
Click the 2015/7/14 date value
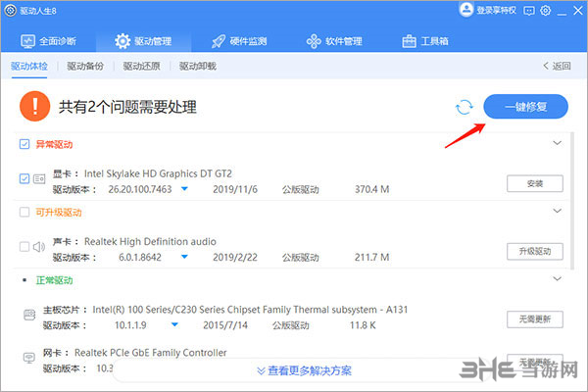coord(225,325)
